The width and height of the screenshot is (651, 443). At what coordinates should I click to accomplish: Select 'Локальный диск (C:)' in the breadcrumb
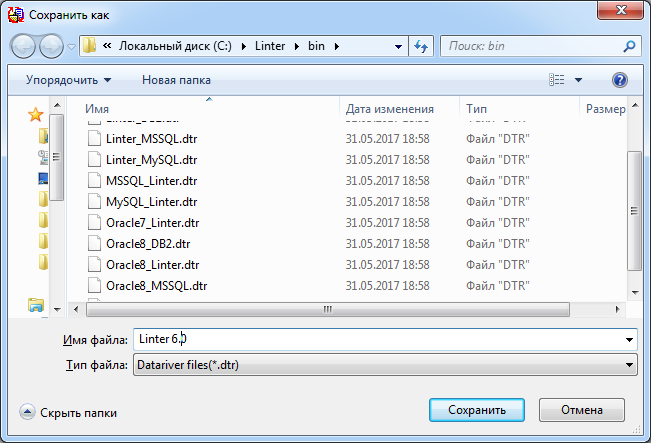(175, 46)
